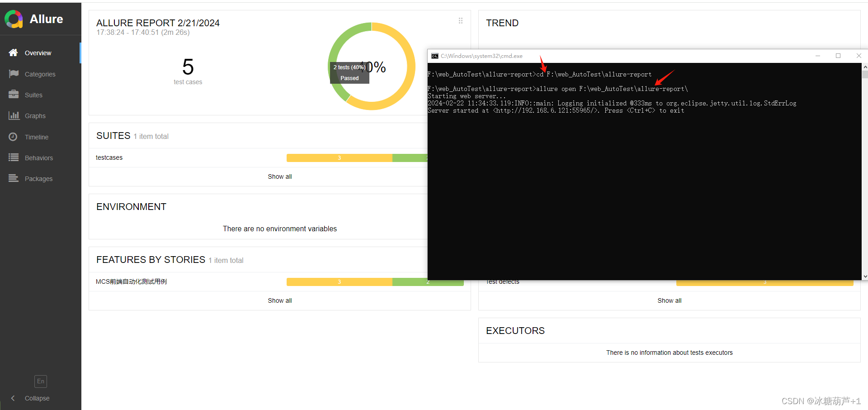Click the Suites briefcase icon
The image size is (868, 410).
pyautogui.click(x=14, y=95)
